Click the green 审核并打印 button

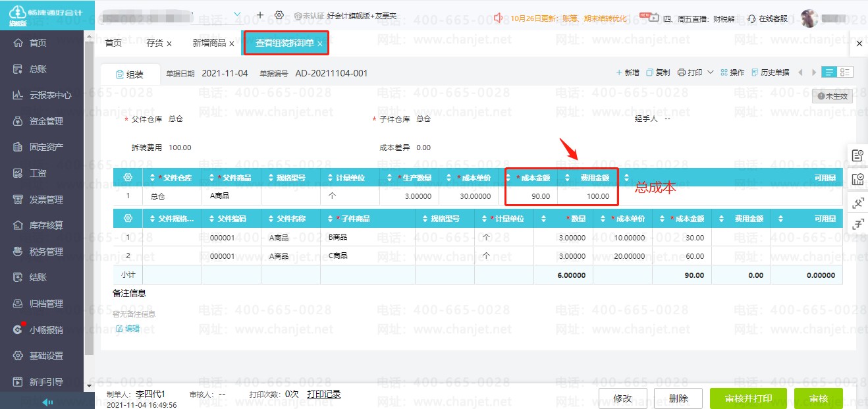tap(748, 398)
